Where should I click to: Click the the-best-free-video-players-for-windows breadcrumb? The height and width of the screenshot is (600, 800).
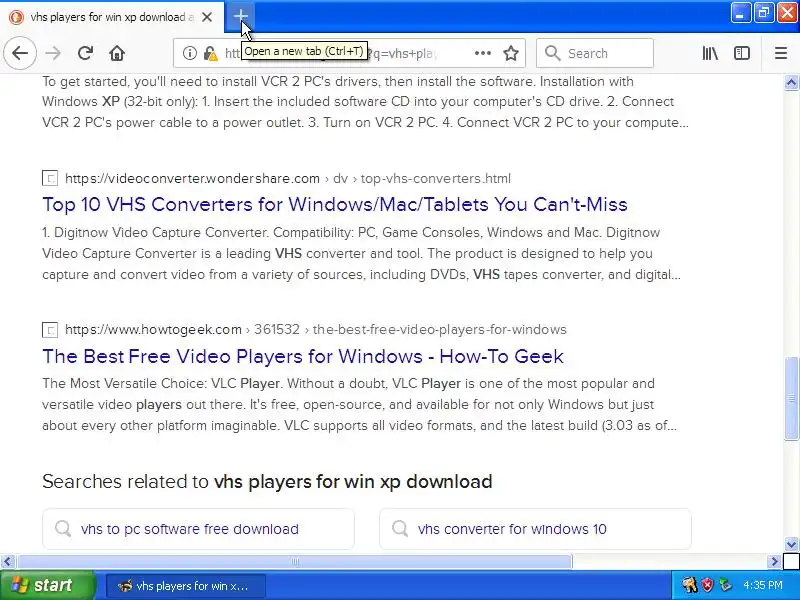pyautogui.click(x=439, y=330)
